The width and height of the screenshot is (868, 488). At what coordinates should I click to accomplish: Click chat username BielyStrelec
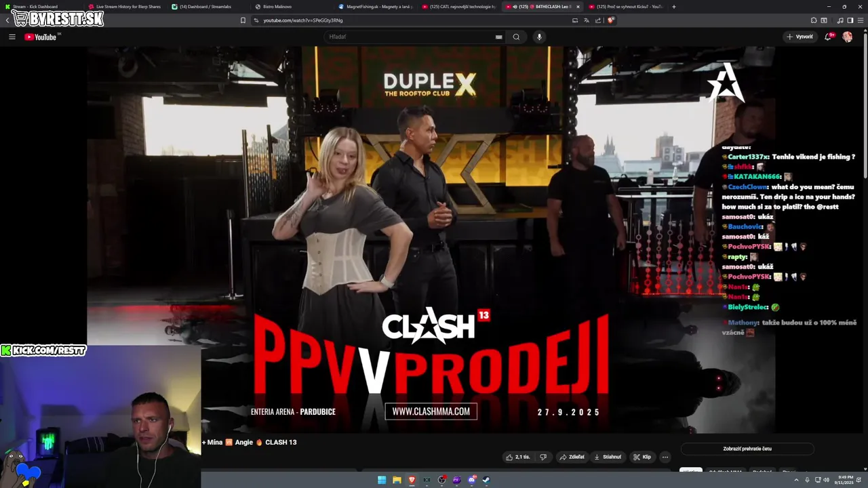tap(748, 307)
